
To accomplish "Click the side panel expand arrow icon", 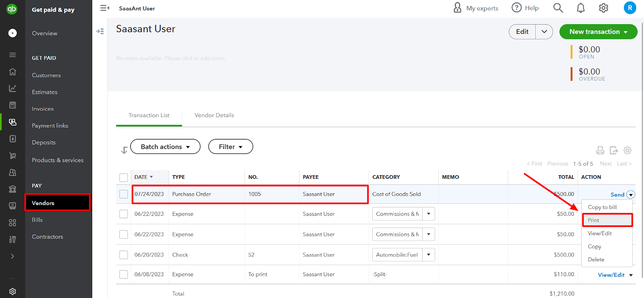I will [100, 31].
